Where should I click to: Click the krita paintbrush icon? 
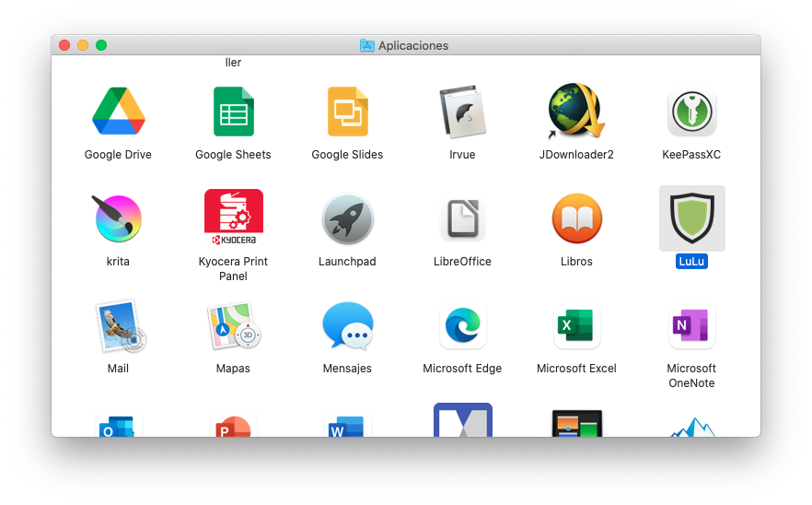(x=118, y=218)
